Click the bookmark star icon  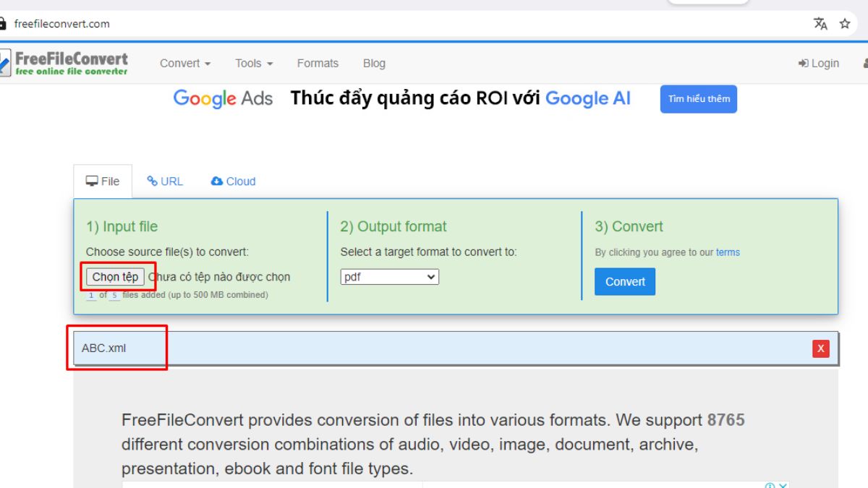[844, 24]
